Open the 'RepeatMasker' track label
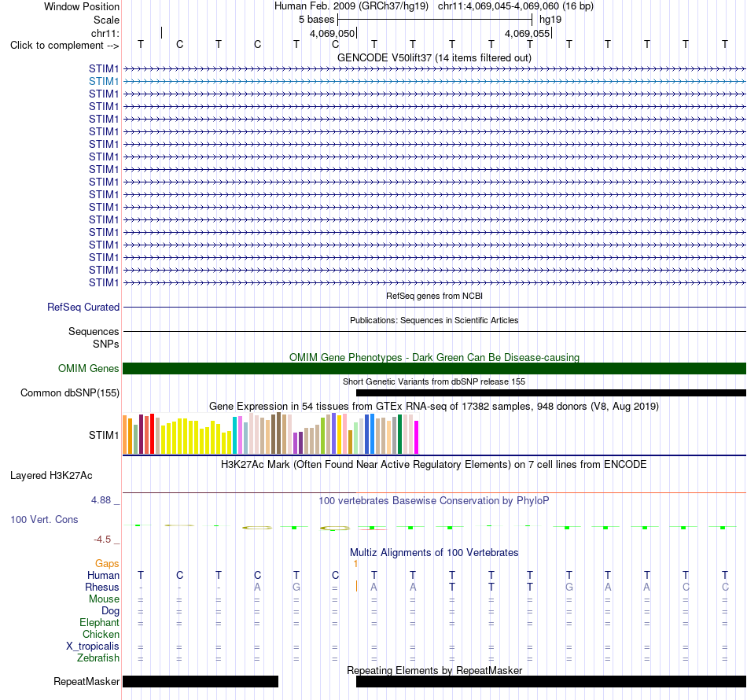 [x=86, y=682]
